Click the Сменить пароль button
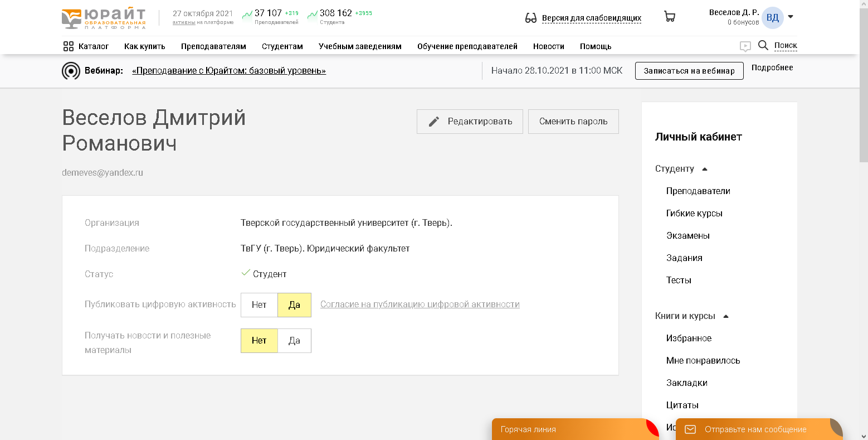The image size is (868, 440). [x=573, y=122]
